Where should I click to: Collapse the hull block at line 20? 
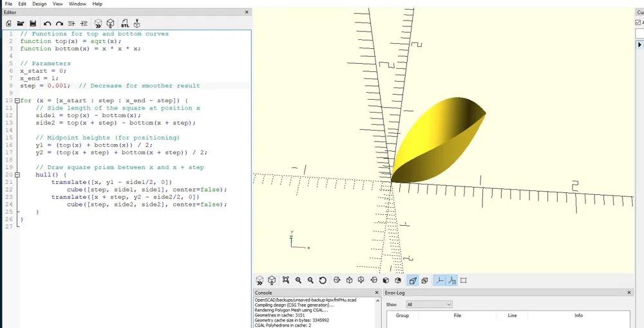click(x=17, y=175)
